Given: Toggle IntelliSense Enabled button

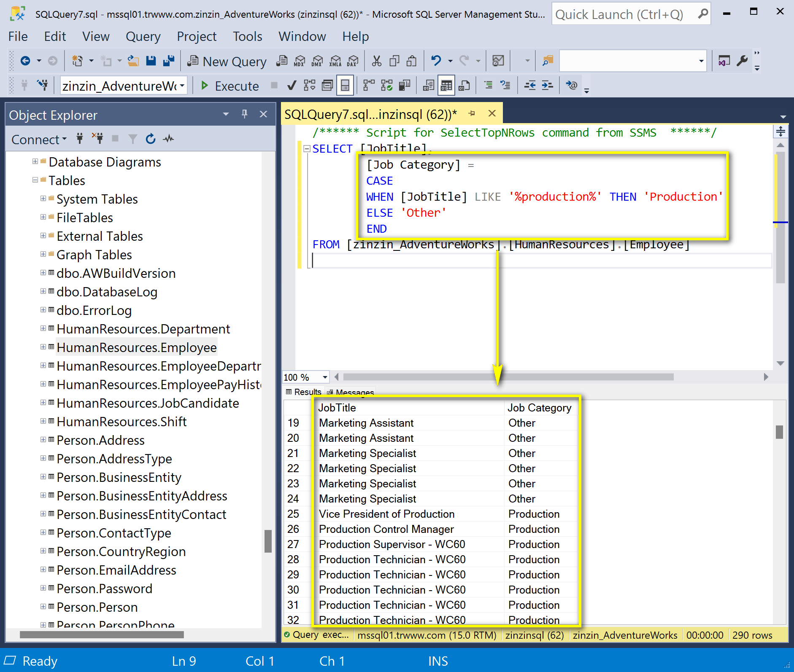Looking at the screenshot, I should pos(345,86).
